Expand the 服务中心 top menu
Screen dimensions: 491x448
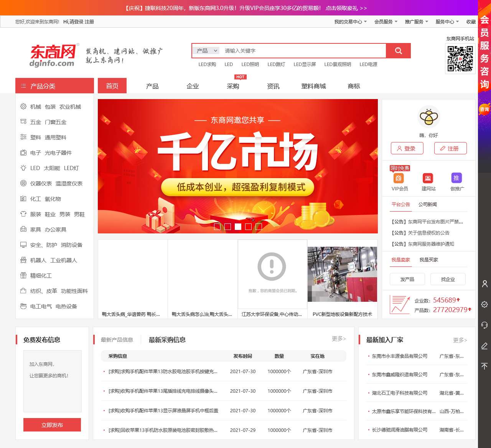(447, 22)
